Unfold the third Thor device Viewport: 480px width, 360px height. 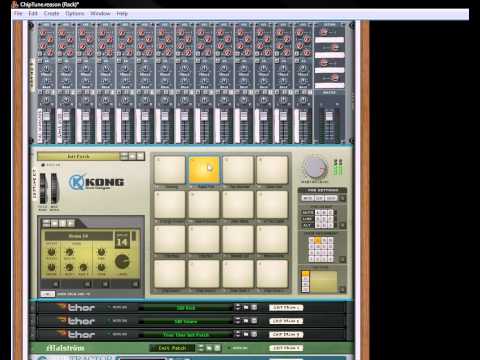click(33, 334)
